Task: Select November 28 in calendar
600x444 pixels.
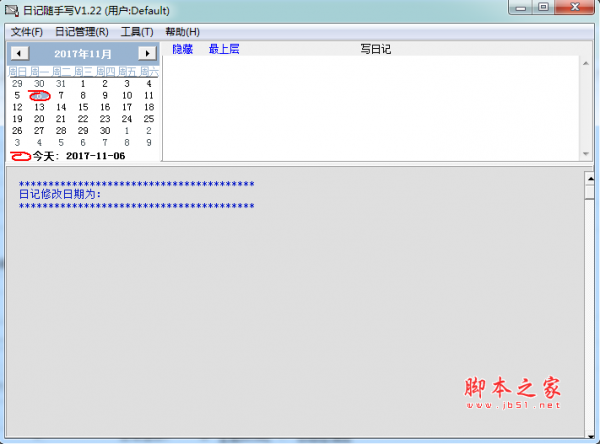Action: pyautogui.click(x=61, y=131)
